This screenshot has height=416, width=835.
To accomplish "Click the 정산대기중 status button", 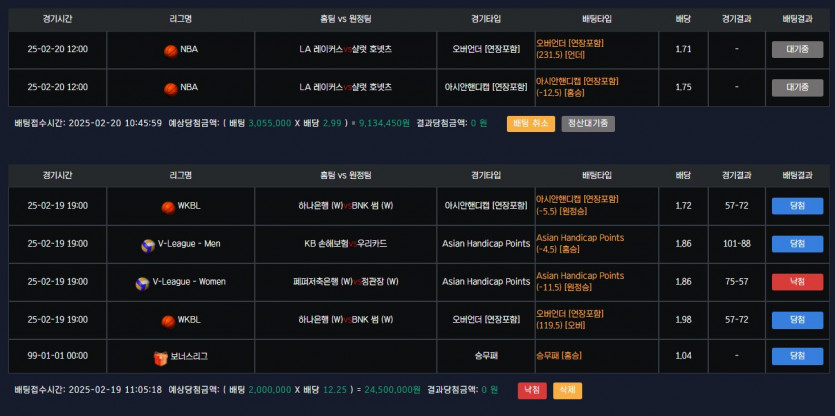I will point(588,124).
